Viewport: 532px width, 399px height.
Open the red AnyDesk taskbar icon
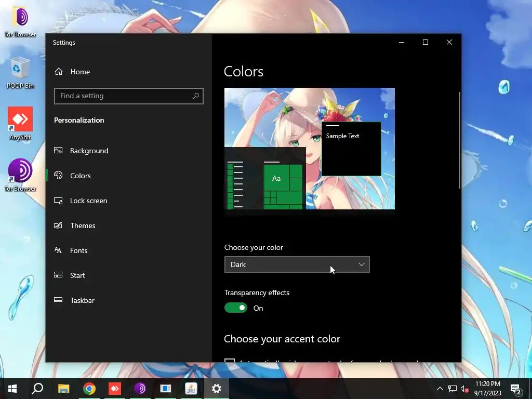click(x=115, y=389)
